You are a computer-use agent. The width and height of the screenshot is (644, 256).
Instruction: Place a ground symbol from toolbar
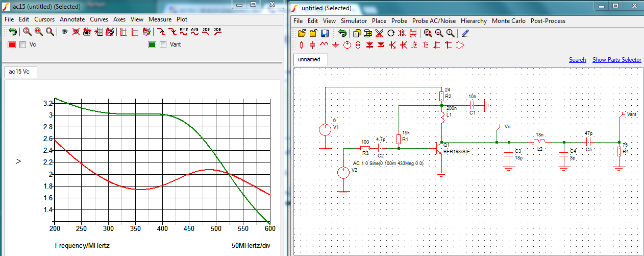coord(335,45)
